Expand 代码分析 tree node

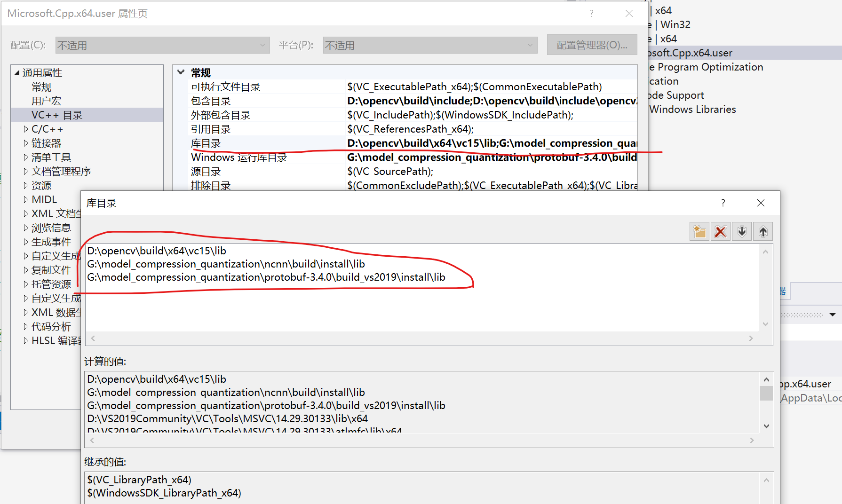pyautogui.click(x=26, y=326)
